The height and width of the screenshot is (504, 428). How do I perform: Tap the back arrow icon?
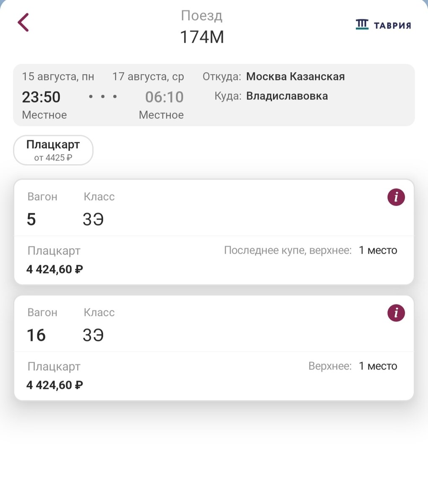(x=23, y=23)
